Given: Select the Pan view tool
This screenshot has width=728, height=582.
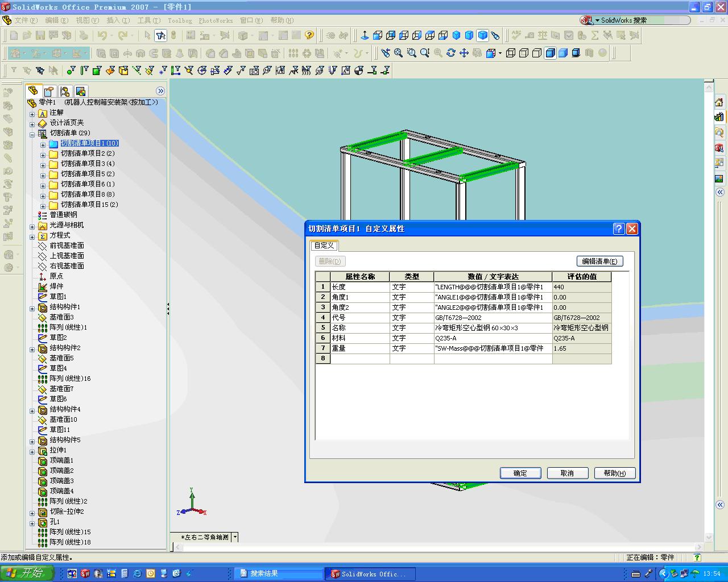Looking at the screenshot, I should click(464, 53).
